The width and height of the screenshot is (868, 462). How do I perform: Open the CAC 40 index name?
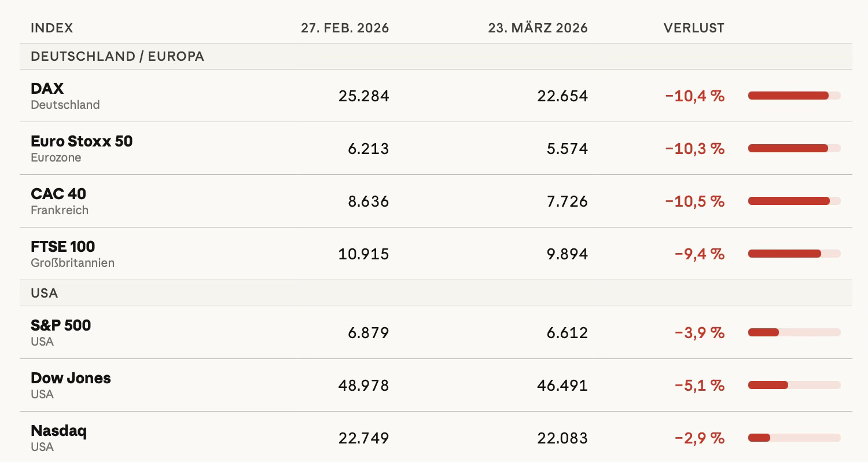click(58, 194)
